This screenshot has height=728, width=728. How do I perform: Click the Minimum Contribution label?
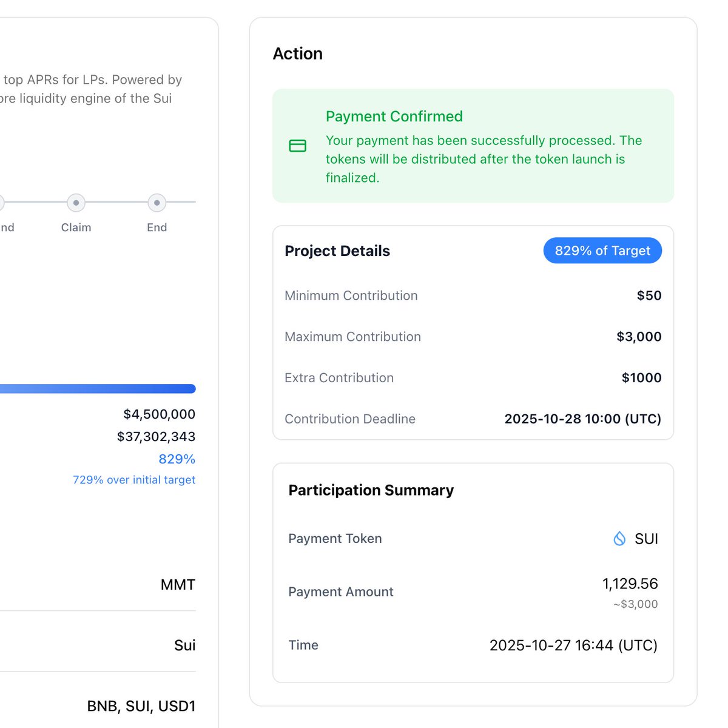point(351,295)
